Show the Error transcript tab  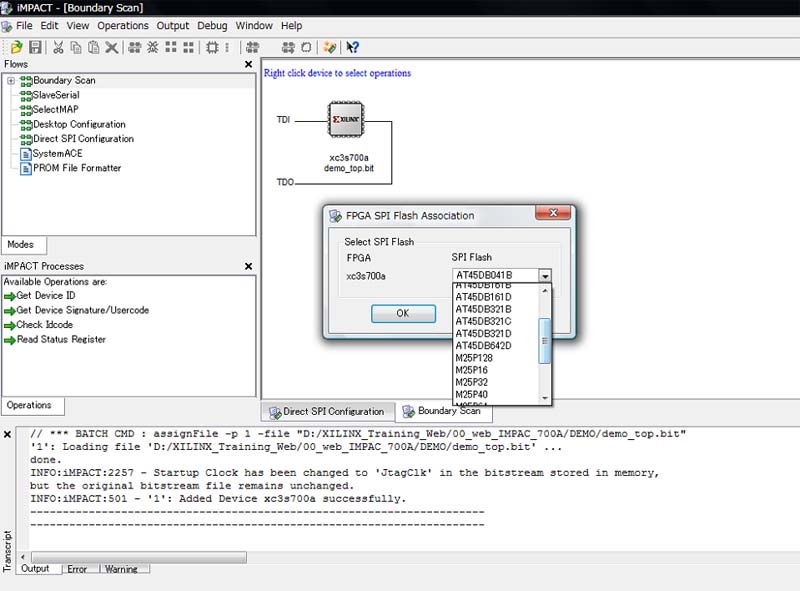point(77,569)
